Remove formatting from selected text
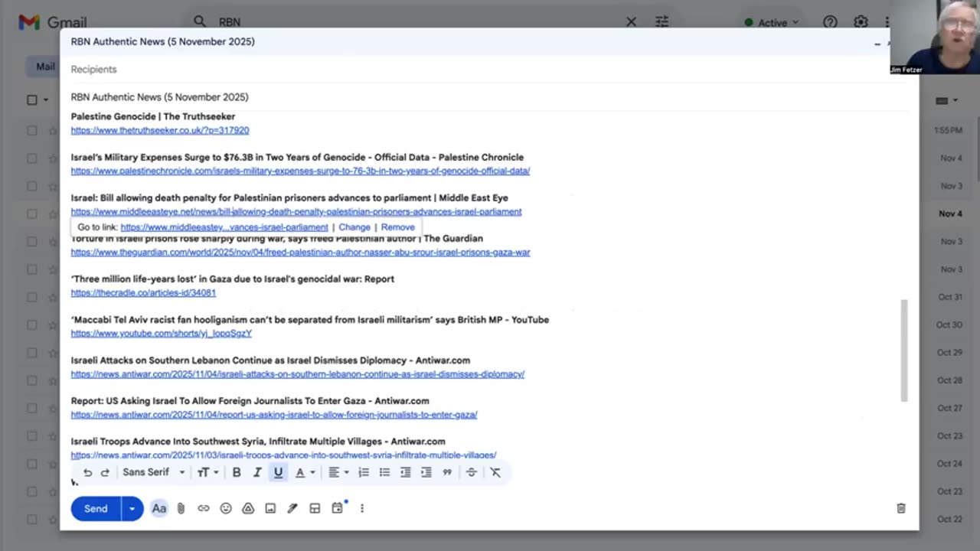The image size is (980, 551). click(495, 472)
